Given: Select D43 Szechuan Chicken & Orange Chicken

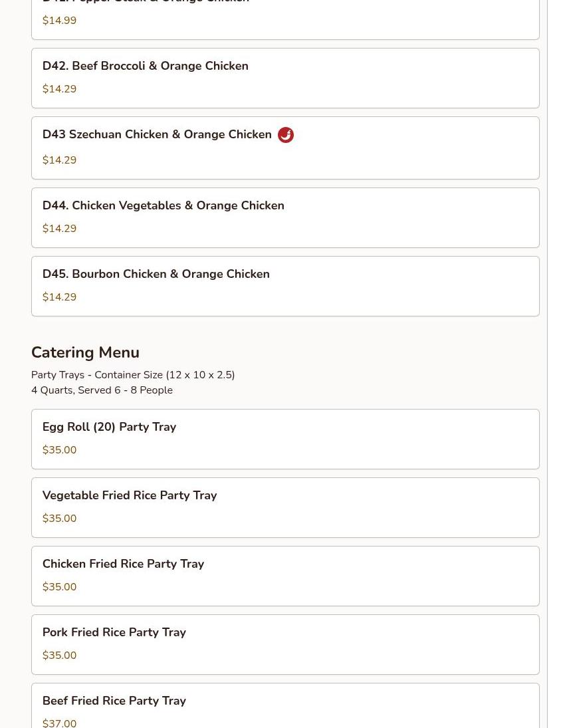Looking at the screenshot, I should pyautogui.click(x=285, y=148).
